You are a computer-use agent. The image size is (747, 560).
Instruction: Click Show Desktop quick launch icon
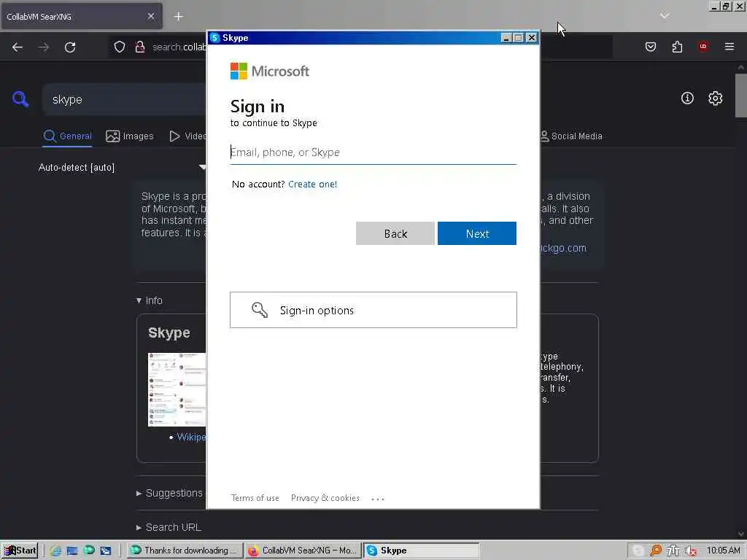click(72, 551)
